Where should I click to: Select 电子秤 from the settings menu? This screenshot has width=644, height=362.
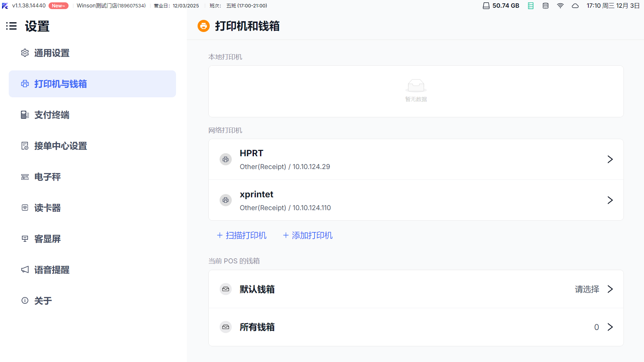tap(47, 177)
